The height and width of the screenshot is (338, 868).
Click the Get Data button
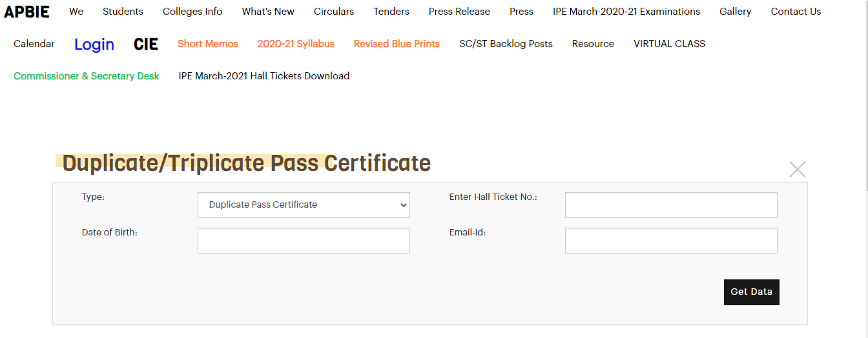(752, 292)
